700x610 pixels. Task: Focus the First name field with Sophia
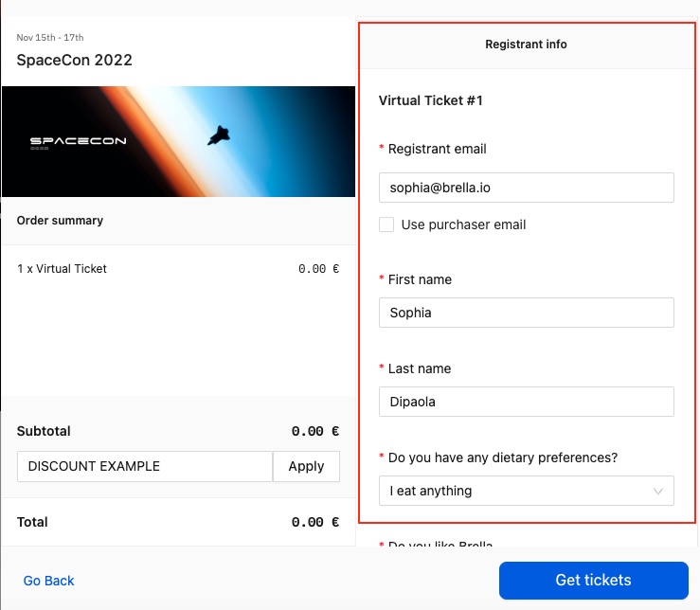[x=527, y=313]
